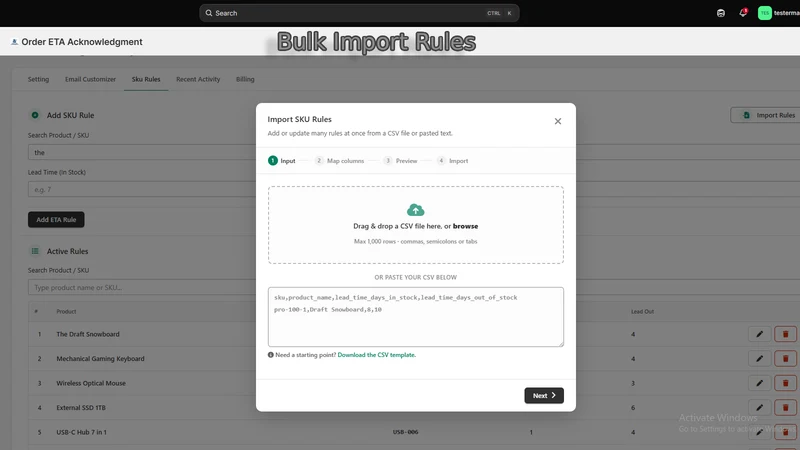This screenshot has height=450, width=800.
Task: Switch to the Sku Rules tab
Action: [x=146, y=79]
